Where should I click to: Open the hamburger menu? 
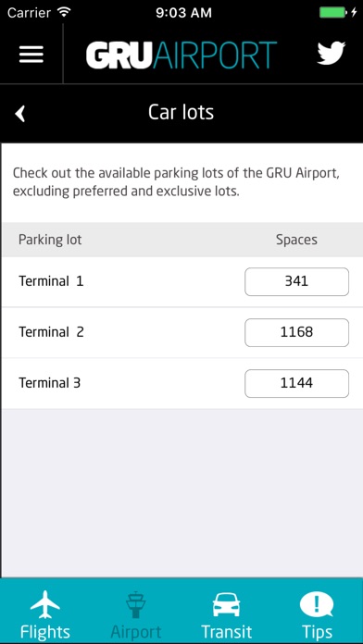(x=31, y=55)
